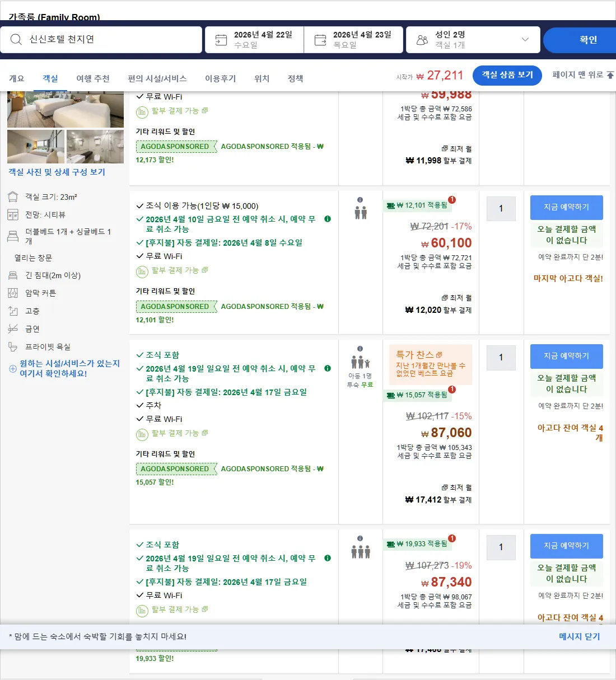This screenshot has height=680, width=616.
Task: Click 지금 예약하기 for ₩87,340 room
Action: (x=567, y=546)
